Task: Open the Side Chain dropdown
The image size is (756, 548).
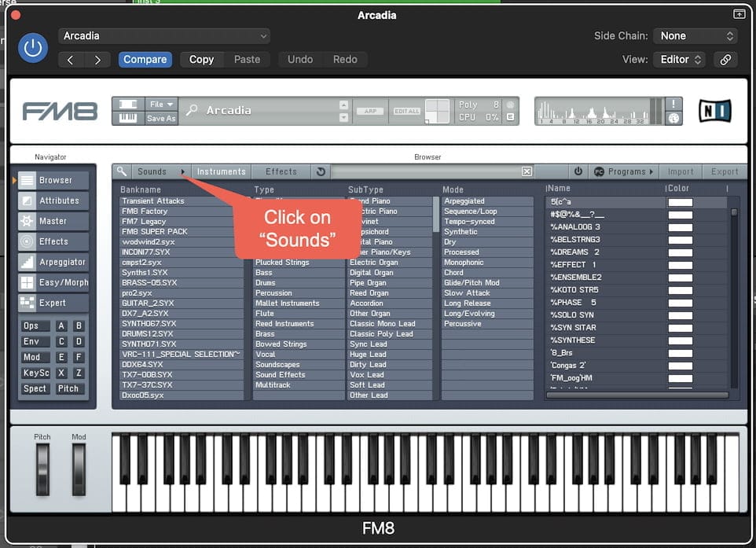Action: 697,36
